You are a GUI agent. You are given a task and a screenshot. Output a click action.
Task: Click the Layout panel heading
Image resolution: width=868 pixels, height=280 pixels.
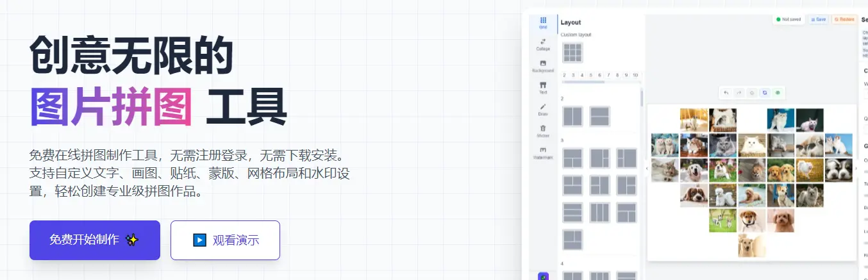[x=571, y=22]
